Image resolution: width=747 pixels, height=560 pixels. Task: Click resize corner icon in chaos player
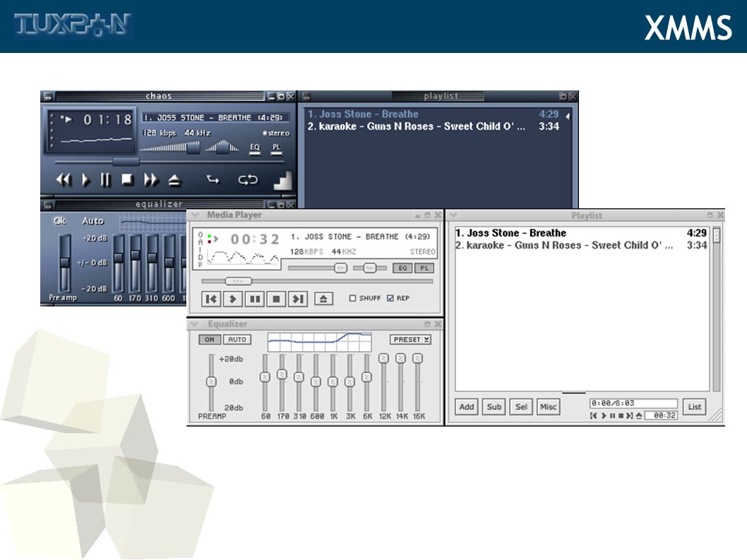click(x=282, y=181)
